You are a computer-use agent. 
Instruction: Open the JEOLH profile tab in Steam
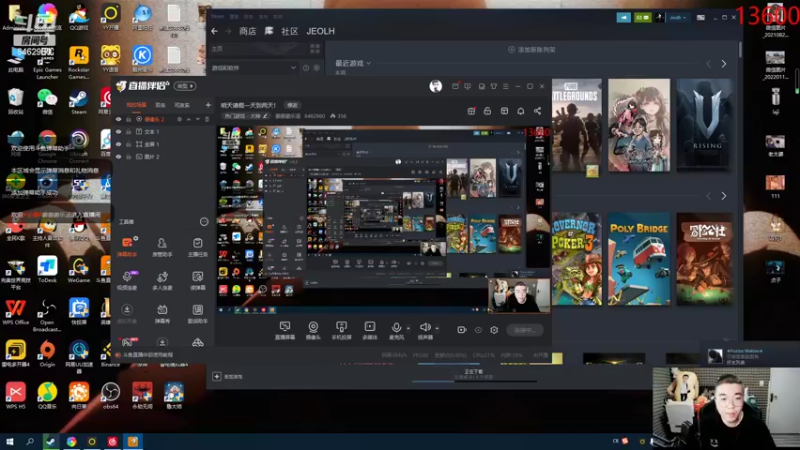(320, 31)
